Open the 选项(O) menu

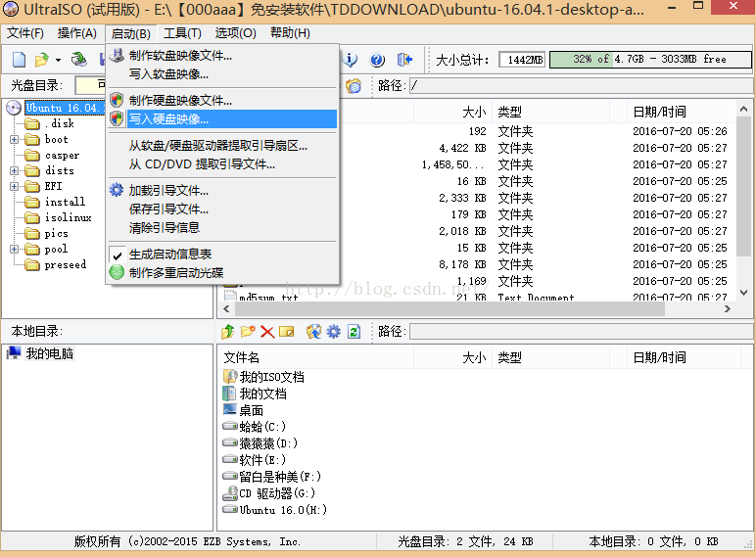(235, 33)
